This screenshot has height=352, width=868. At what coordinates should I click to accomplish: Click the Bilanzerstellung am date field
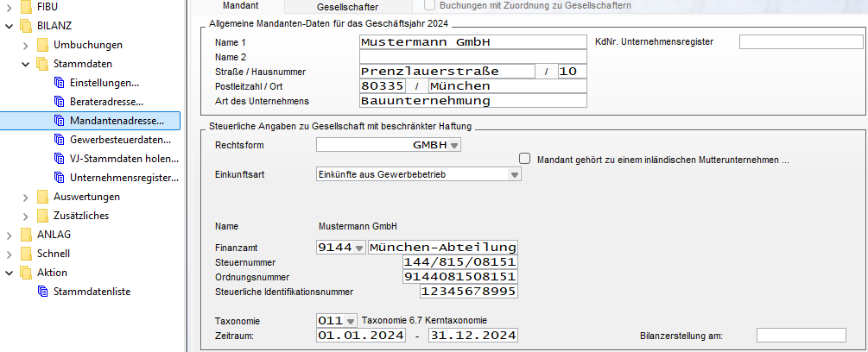801,336
